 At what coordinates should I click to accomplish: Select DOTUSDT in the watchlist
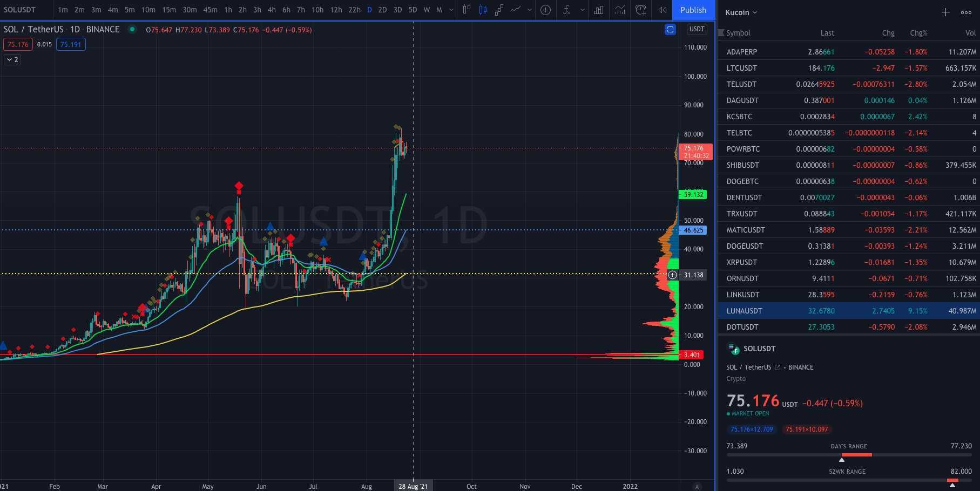coord(848,327)
